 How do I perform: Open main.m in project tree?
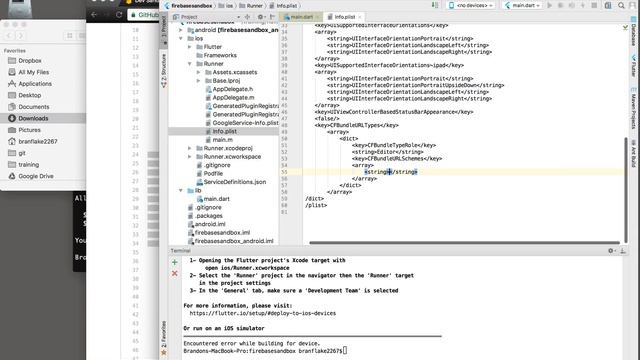click(222, 140)
